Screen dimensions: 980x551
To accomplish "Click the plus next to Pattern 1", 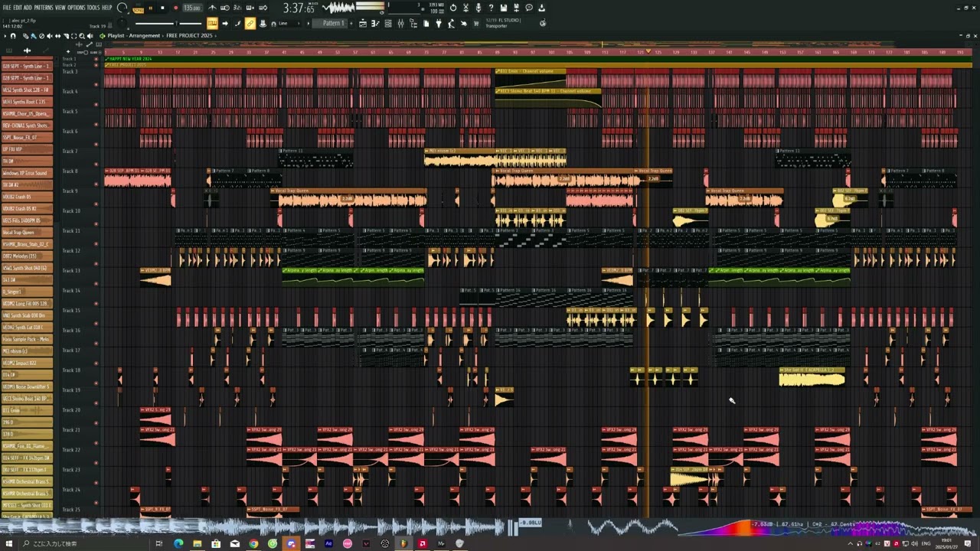I will (351, 23).
